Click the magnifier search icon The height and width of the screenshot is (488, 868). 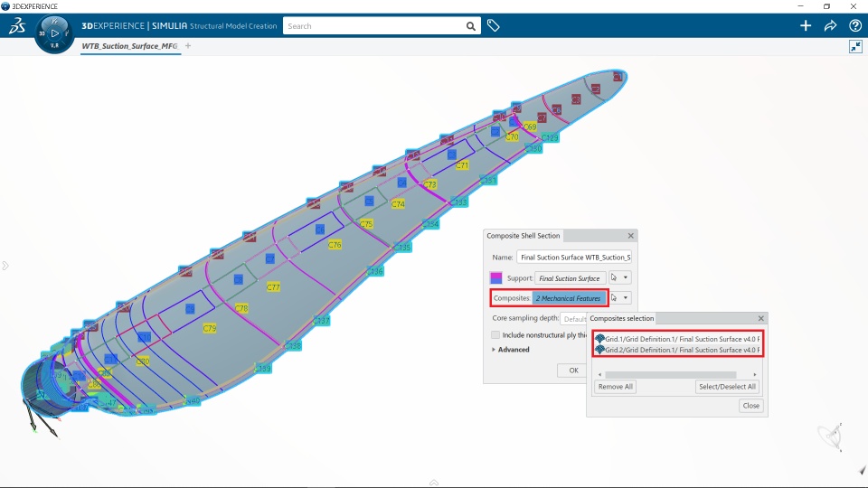click(x=470, y=26)
